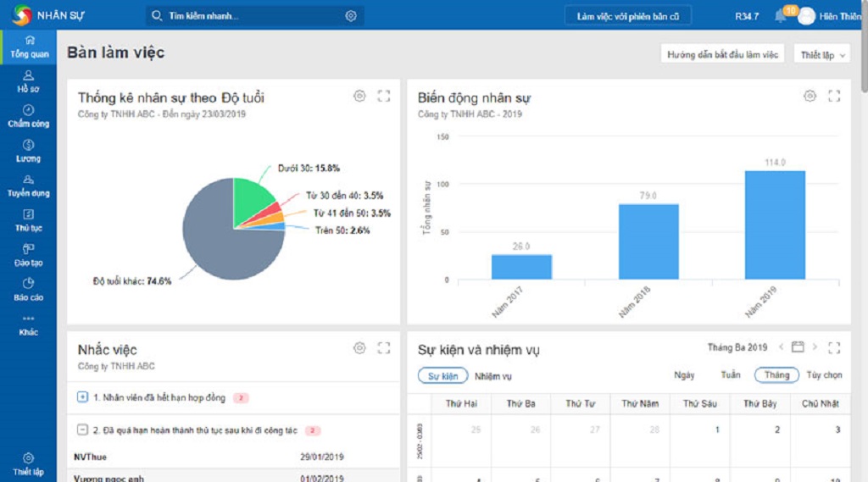Open settings gear of age statistics widget
The width and height of the screenshot is (868, 482).
point(359,97)
